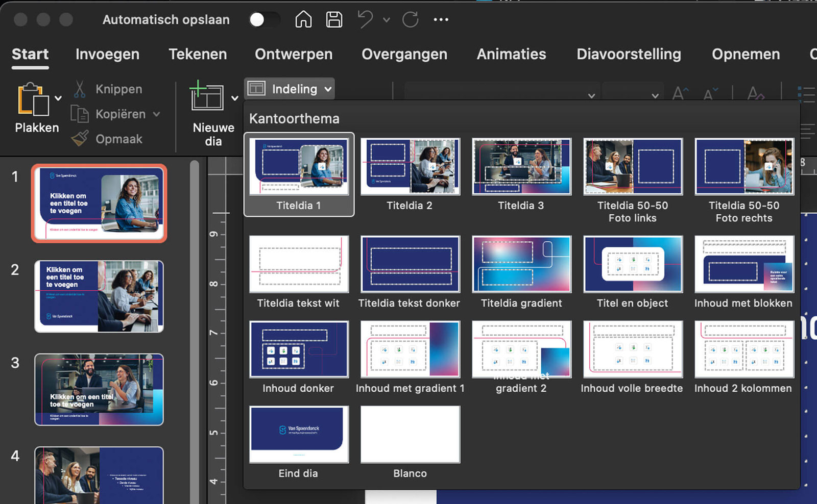Choose the Blanco layout
The height and width of the screenshot is (504, 817).
point(410,435)
